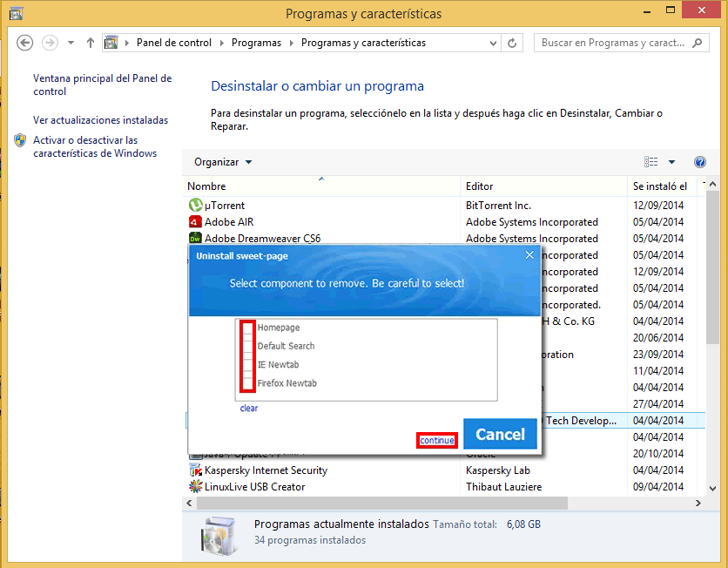Check the Firefox Newtab checkbox
This screenshot has height=568, width=728.
pyautogui.click(x=247, y=383)
